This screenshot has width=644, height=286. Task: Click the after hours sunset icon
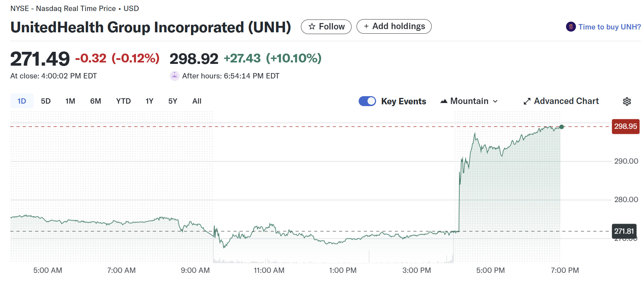click(x=174, y=76)
